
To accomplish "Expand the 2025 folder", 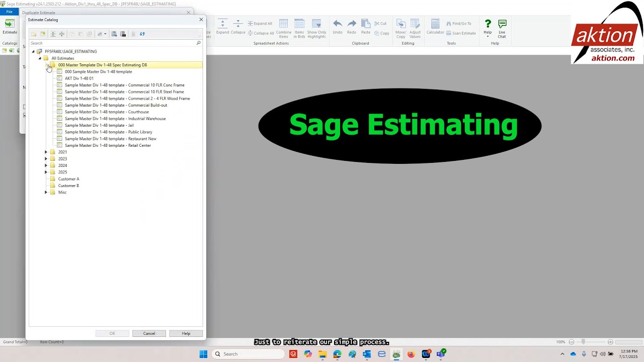I will (x=46, y=172).
